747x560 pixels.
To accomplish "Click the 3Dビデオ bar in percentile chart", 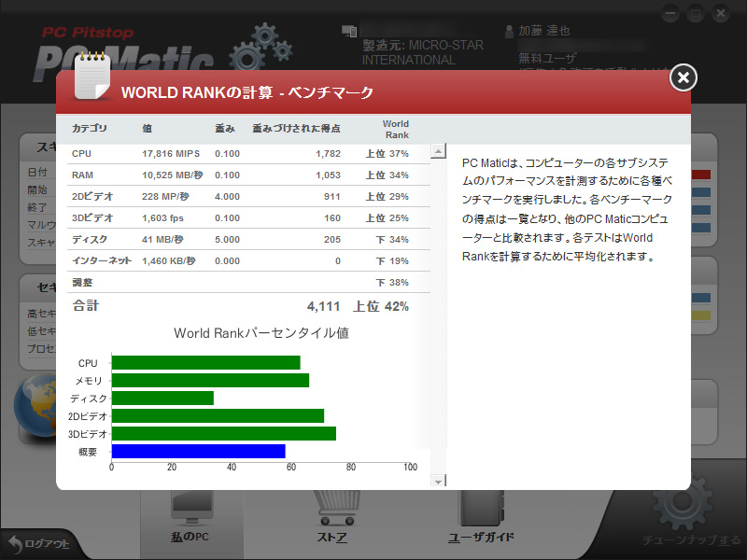I will pyautogui.click(x=224, y=433).
